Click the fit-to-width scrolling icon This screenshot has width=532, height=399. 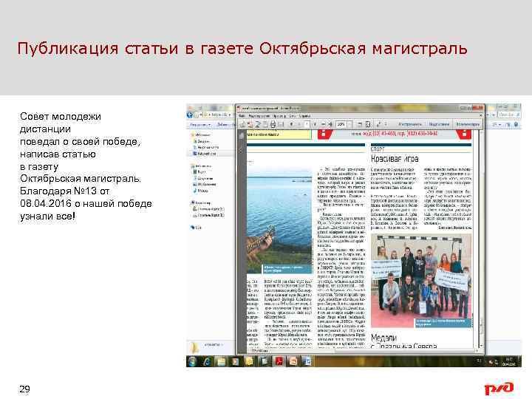360,124
